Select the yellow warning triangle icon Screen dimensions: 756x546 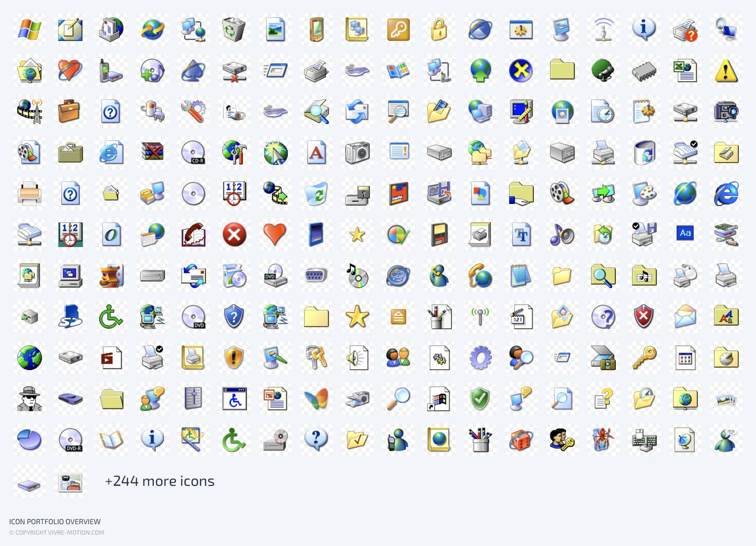(726, 71)
